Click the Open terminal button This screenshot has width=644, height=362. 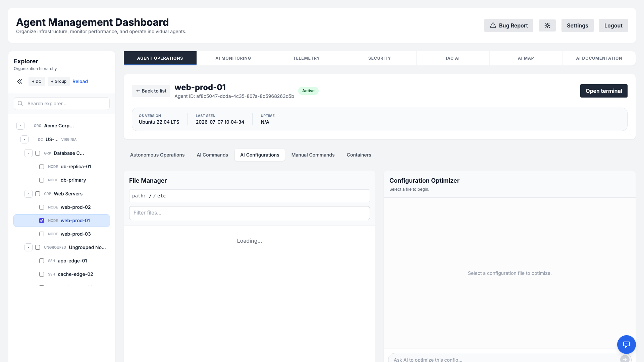click(x=604, y=91)
